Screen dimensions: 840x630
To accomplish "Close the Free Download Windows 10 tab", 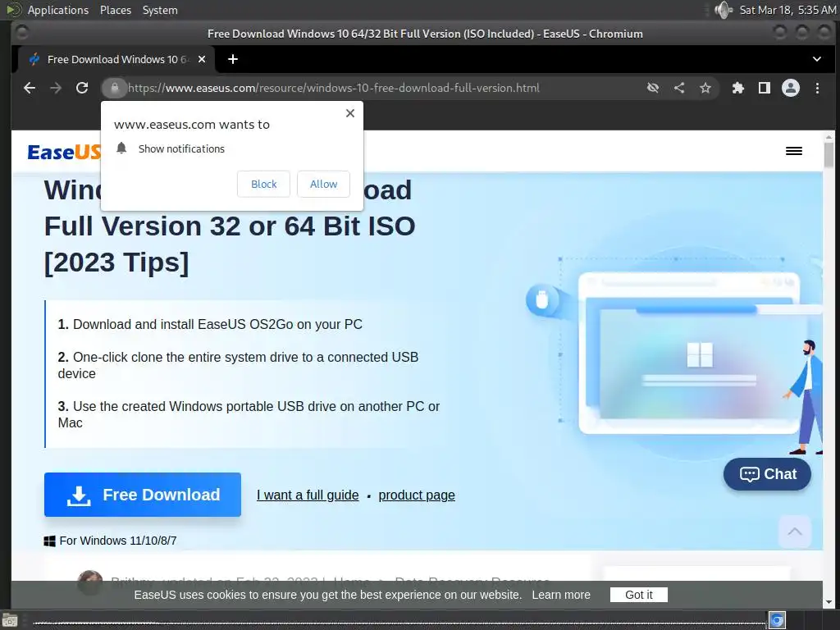I will point(202,59).
